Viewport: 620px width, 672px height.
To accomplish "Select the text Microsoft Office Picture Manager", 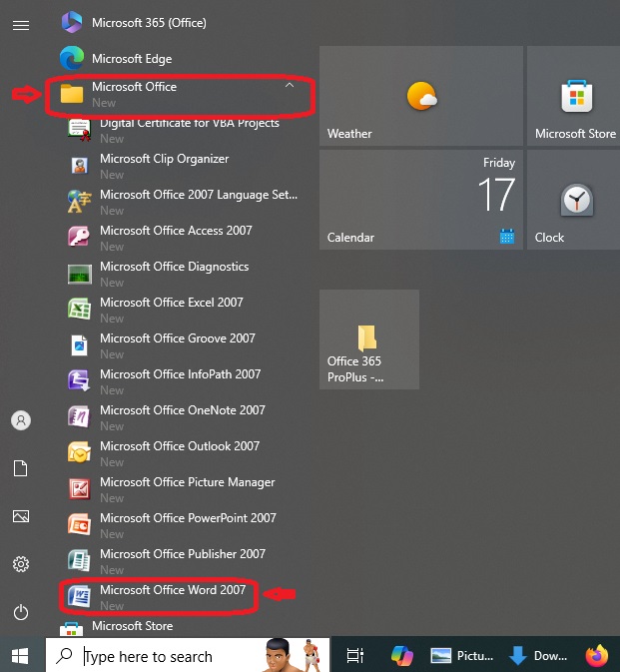I will pyautogui.click(x=188, y=482).
